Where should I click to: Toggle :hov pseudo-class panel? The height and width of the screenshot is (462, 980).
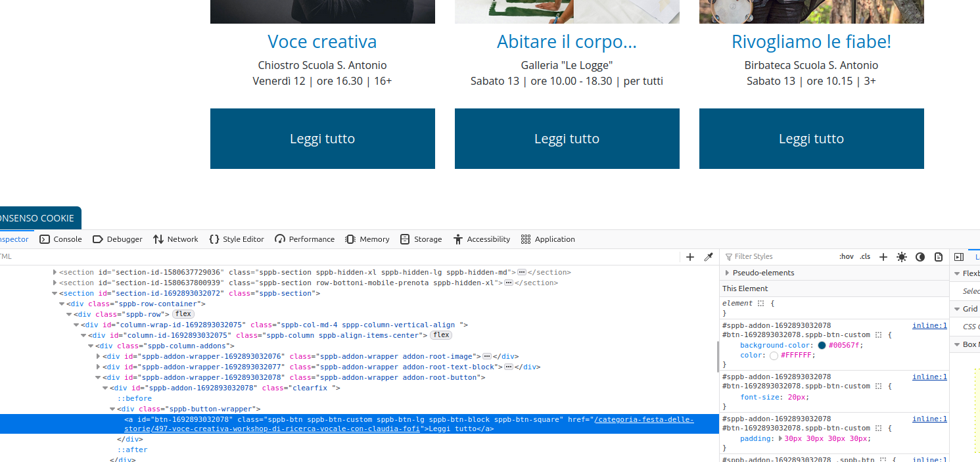point(846,257)
